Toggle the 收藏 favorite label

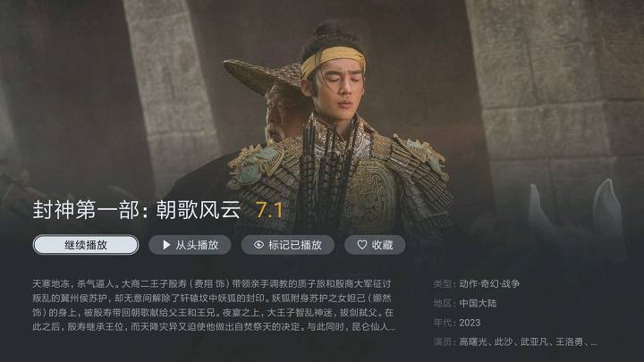pos(383,245)
